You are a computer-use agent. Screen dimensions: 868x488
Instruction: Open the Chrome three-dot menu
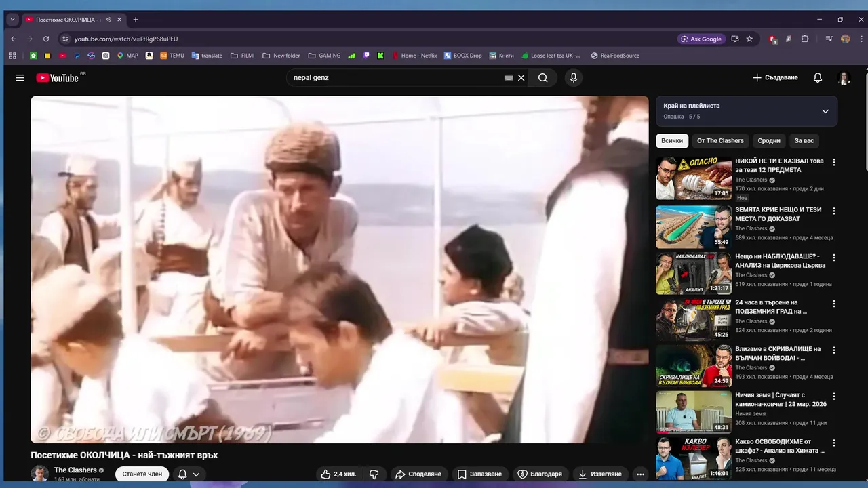coord(860,39)
